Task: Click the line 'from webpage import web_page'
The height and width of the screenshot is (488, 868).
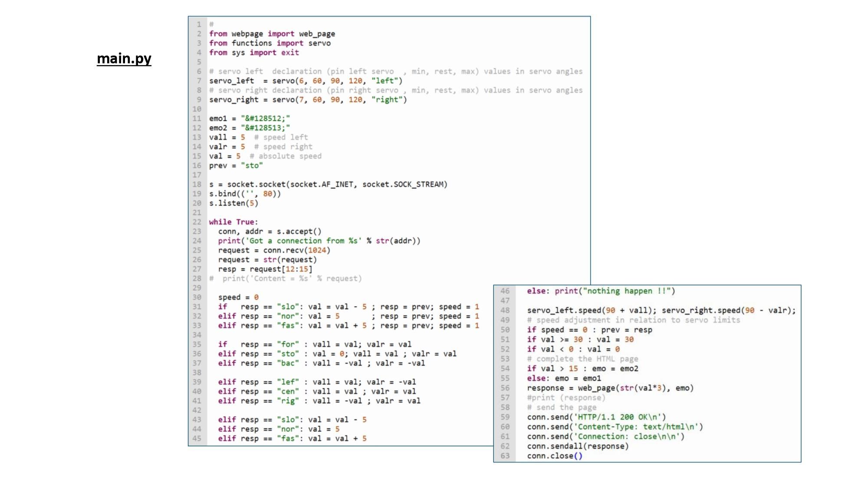Action: 272,34
